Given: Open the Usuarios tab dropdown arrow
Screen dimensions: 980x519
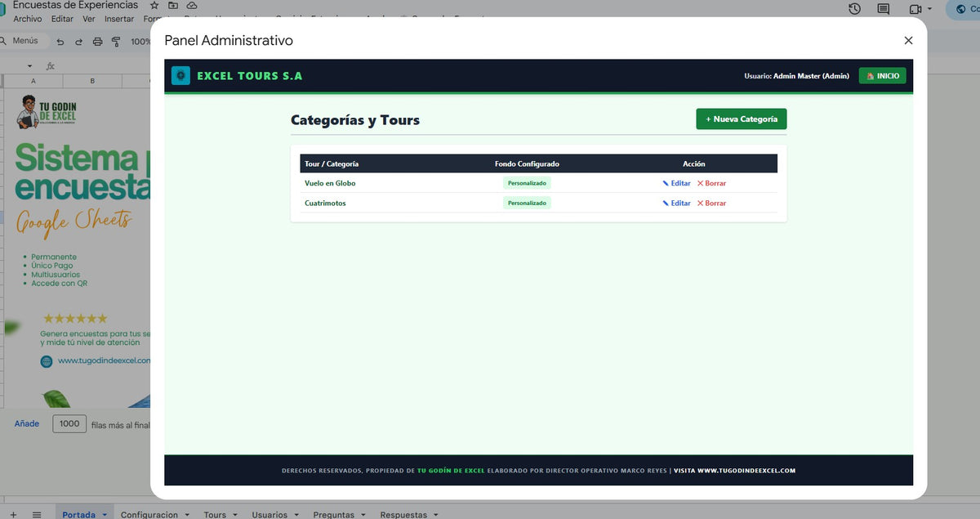Looking at the screenshot, I should point(297,515).
